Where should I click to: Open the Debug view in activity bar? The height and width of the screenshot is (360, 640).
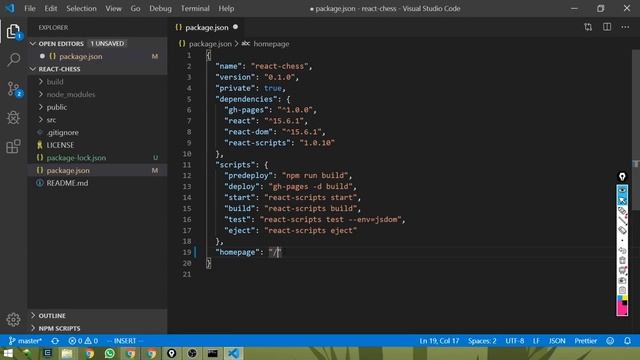(x=13, y=118)
